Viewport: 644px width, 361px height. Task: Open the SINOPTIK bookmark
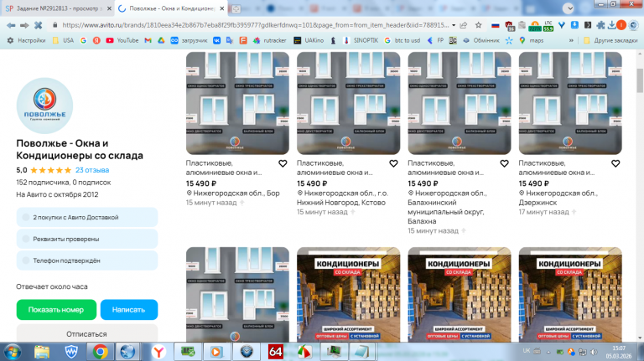[361, 40]
